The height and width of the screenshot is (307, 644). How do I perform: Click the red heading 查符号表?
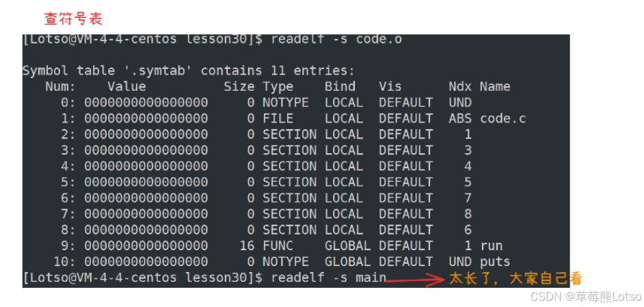73,18
